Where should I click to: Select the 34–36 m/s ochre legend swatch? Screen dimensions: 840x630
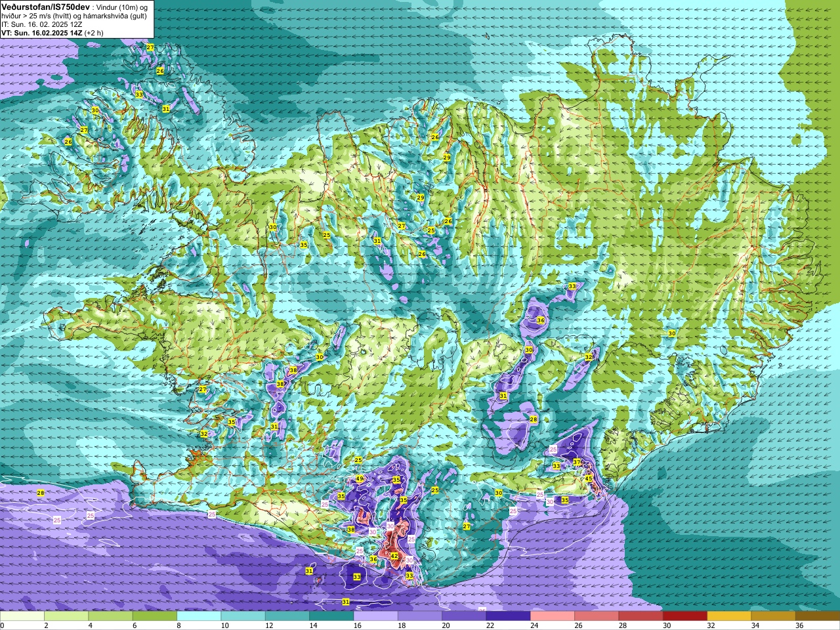pos(773,616)
